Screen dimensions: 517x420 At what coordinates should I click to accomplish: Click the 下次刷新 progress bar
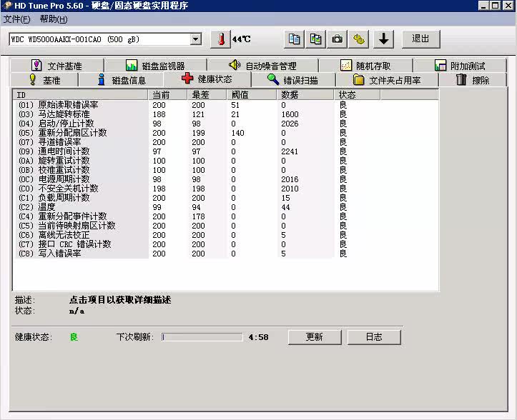(x=202, y=337)
